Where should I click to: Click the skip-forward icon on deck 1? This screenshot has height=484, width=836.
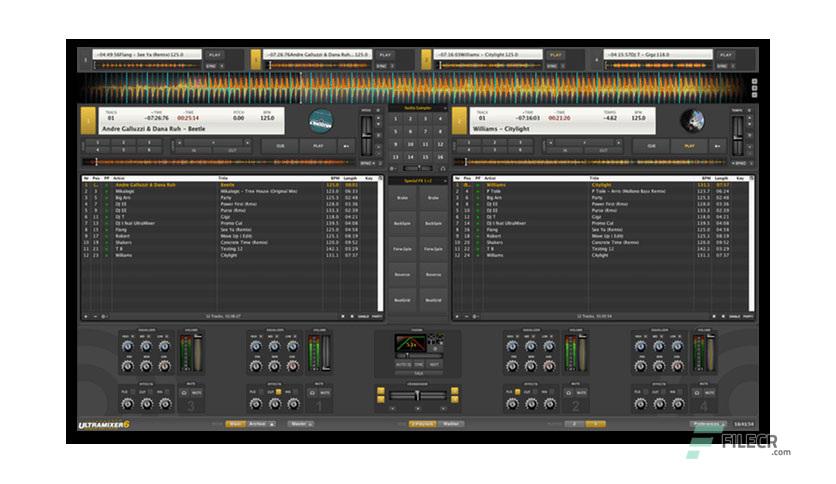346,146
